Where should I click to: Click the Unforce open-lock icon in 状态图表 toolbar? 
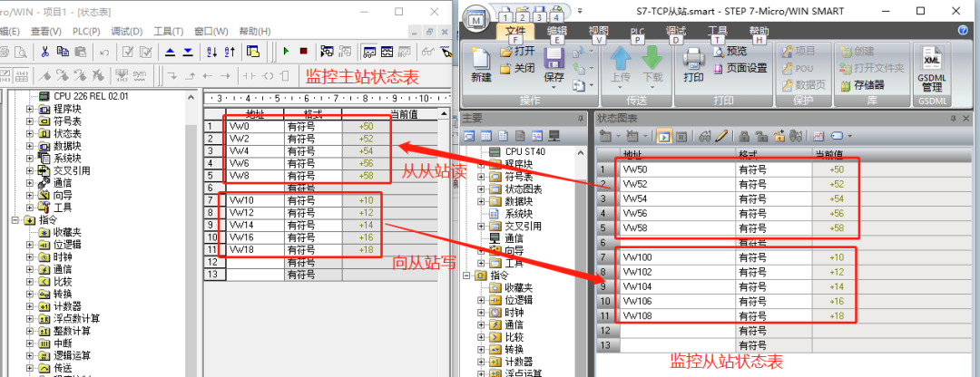(761, 135)
